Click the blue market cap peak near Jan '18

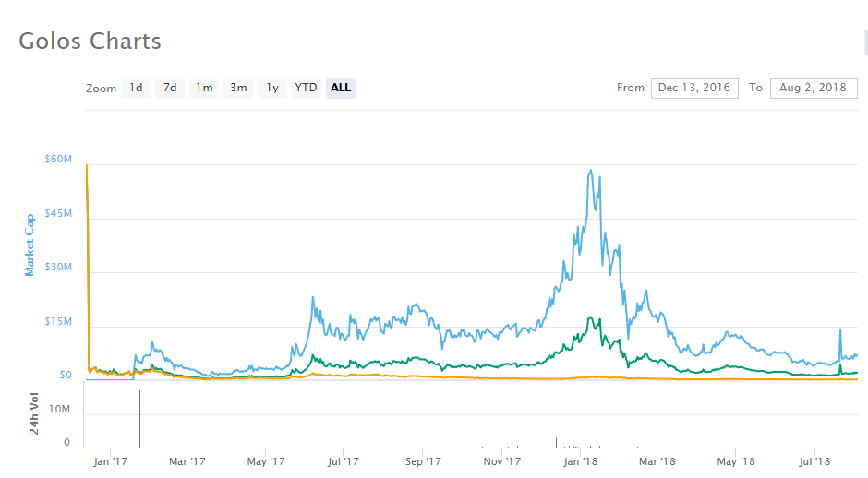591,171
